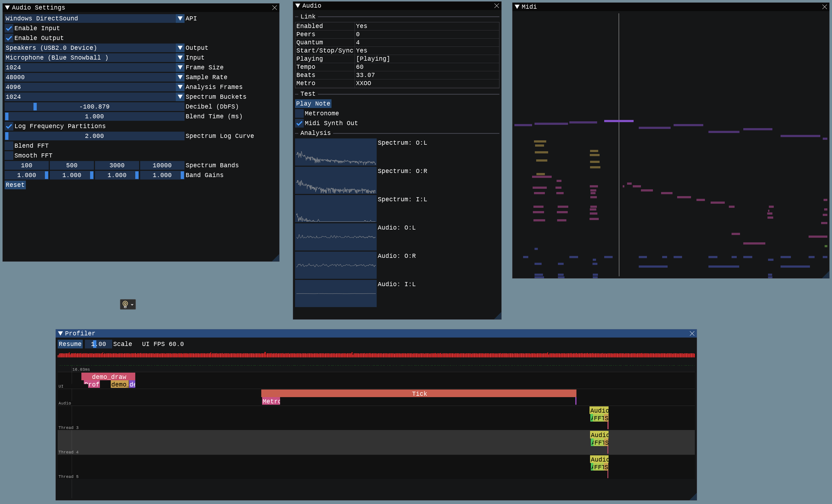Enable the Metronome checkbox
The image size is (832, 504).
(x=299, y=113)
